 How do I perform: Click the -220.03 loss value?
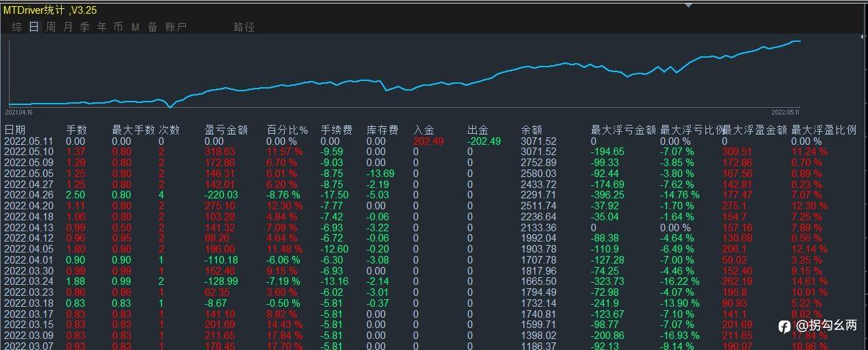pos(222,195)
